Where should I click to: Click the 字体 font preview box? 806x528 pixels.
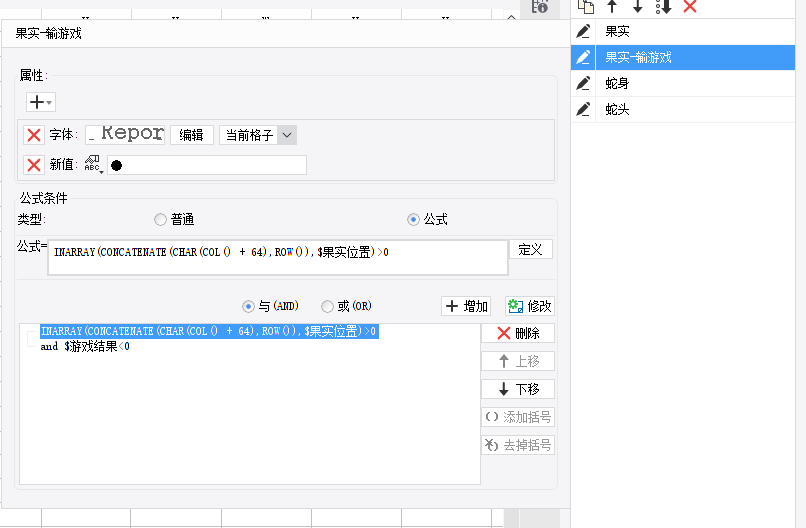pyautogui.click(x=125, y=135)
